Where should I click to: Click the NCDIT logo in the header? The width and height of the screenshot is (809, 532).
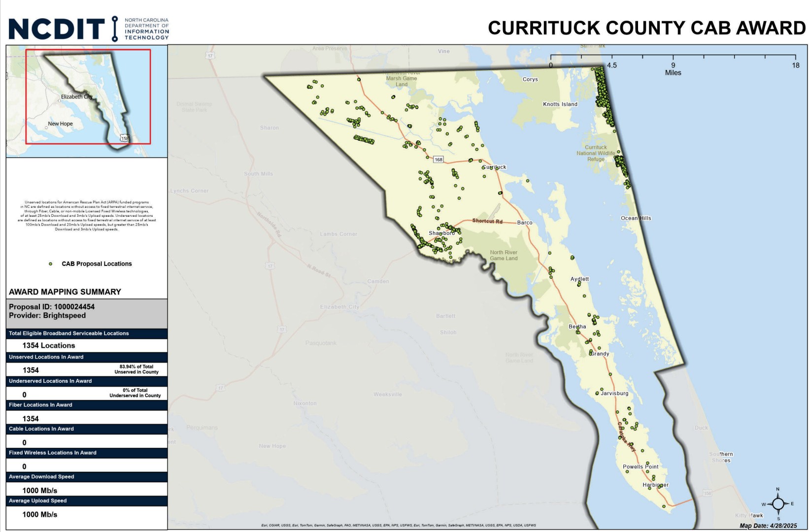point(57,29)
